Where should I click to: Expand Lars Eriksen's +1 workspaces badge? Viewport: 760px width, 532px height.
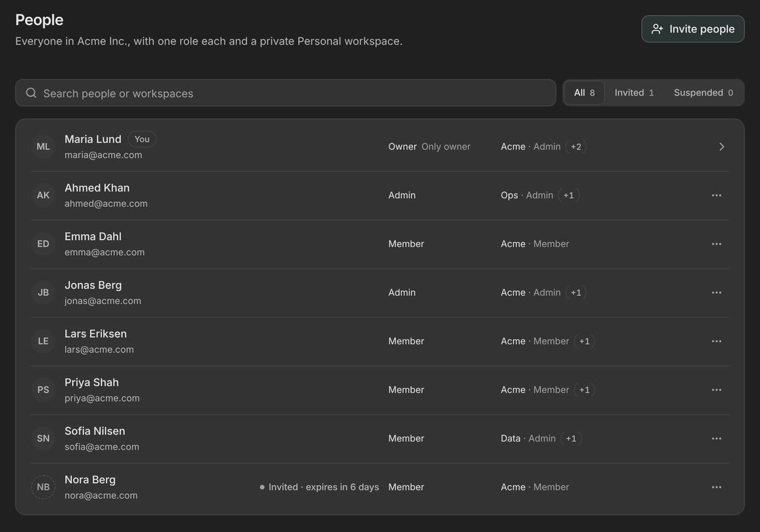(x=584, y=341)
